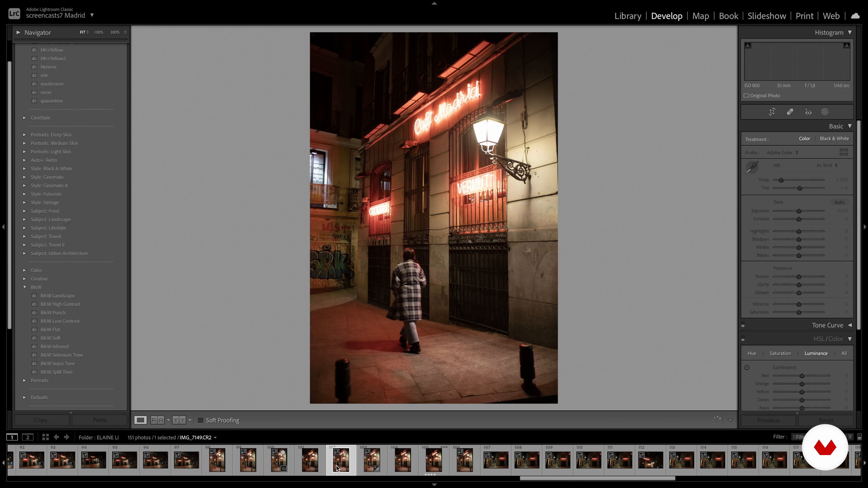
Task: Go back to previous photo source
Action: pyautogui.click(x=56, y=437)
